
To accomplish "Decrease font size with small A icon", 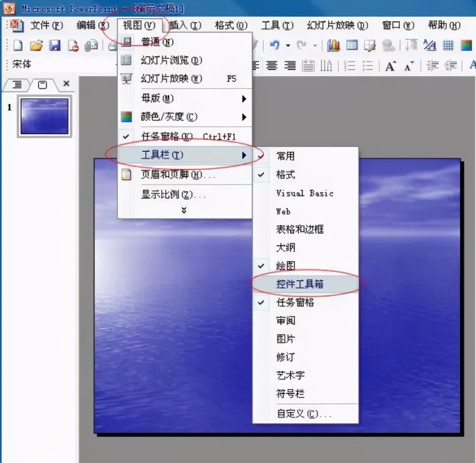I will (409, 66).
